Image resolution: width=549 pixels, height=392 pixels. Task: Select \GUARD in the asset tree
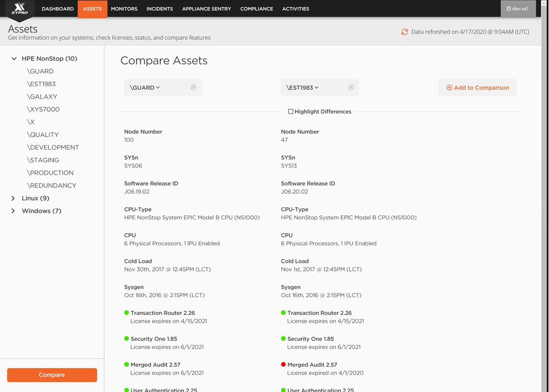click(40, 71)
